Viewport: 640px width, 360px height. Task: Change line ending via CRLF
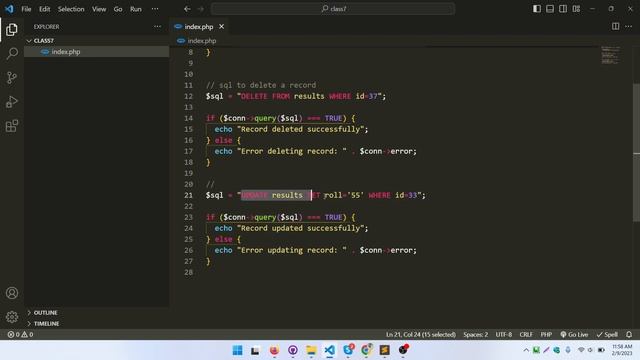526,334
